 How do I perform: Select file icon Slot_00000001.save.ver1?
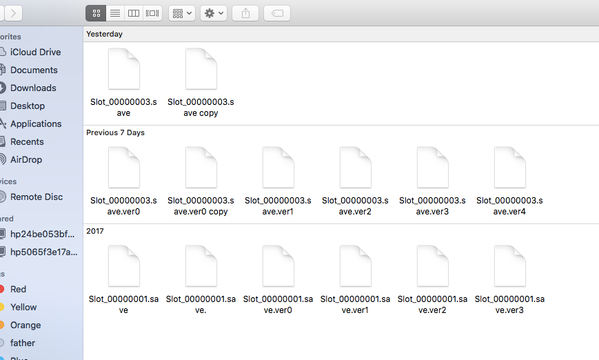pyautogui.click(x=355, y=266)
